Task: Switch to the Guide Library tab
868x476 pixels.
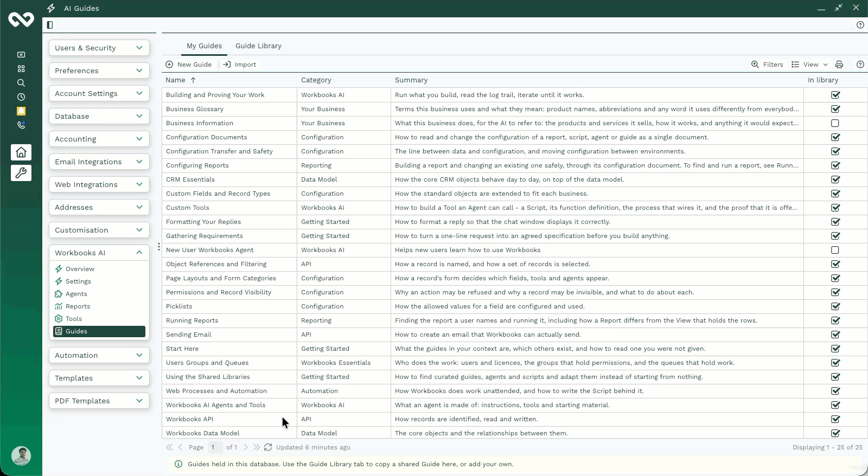Action: (258, 46)
